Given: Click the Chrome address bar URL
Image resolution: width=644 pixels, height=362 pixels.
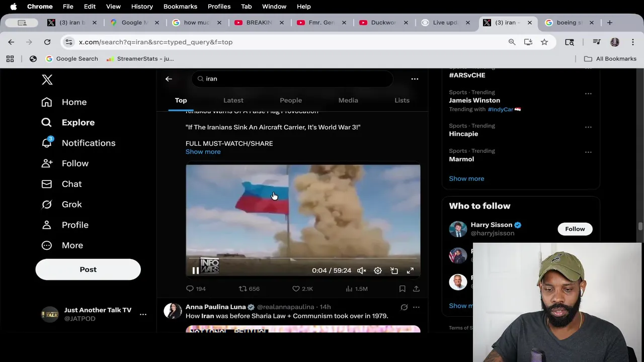Looking at the screenshot, I should 156,42.
